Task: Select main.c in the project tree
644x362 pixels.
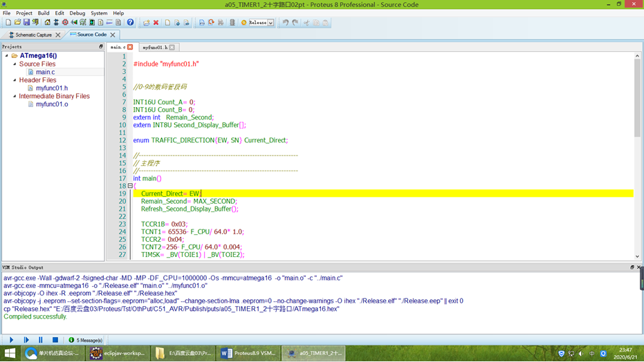Action: coord(45,72)
